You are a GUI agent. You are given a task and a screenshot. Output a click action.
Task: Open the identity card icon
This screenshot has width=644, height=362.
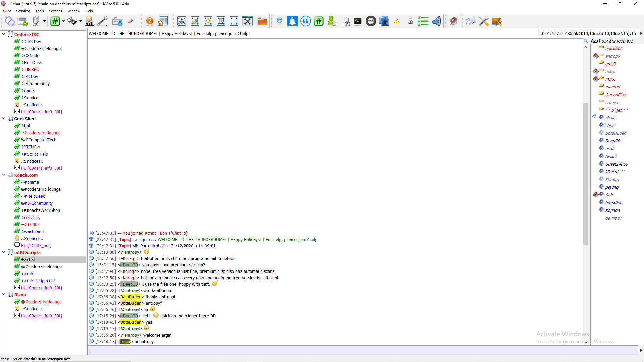471,21
